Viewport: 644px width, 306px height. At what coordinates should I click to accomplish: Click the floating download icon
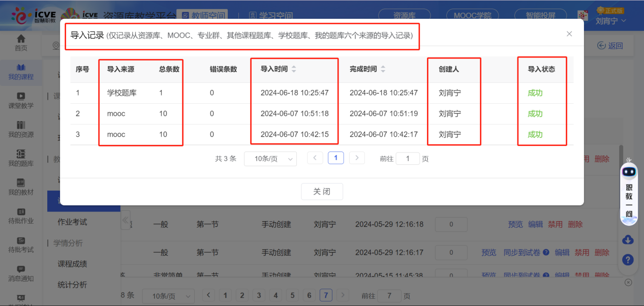click(628, 239)
